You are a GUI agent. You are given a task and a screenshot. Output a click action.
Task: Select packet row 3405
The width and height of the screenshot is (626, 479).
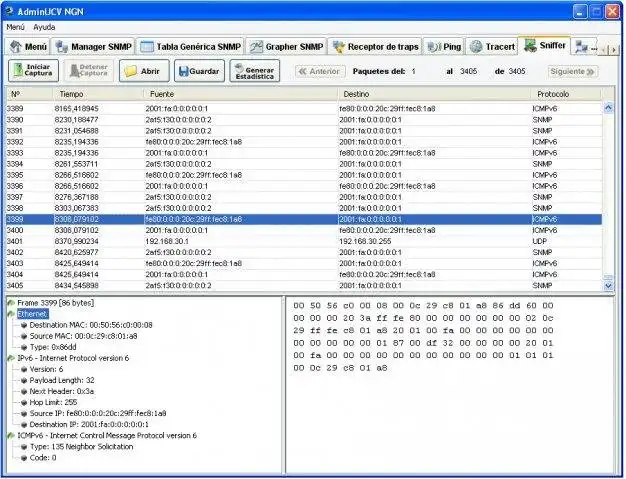click(304, 286)
